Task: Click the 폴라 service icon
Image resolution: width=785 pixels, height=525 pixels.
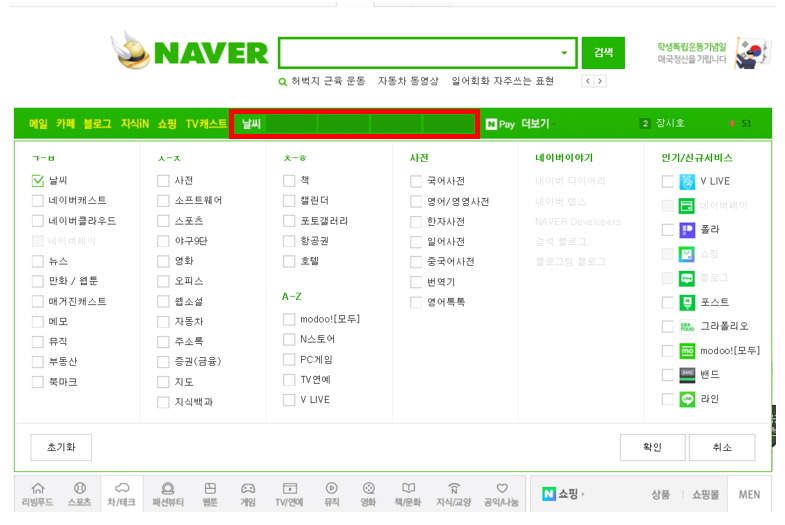Action: click(x=687, y=230)
